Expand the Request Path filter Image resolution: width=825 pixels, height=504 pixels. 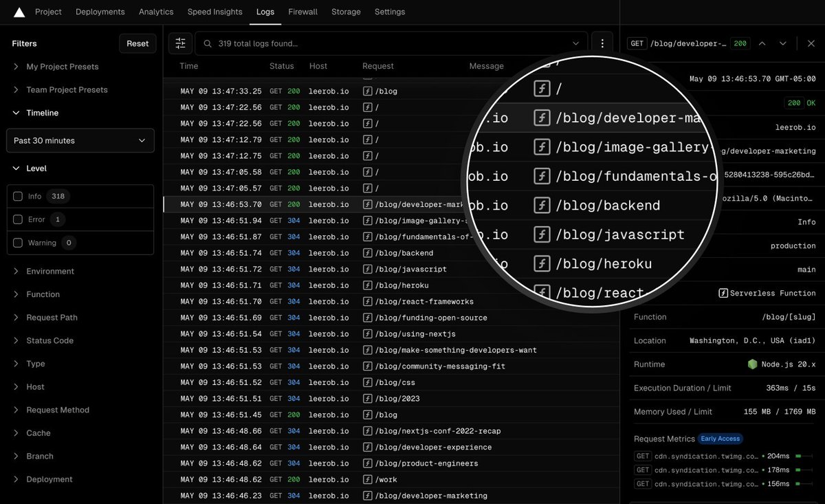click(45, 318)
